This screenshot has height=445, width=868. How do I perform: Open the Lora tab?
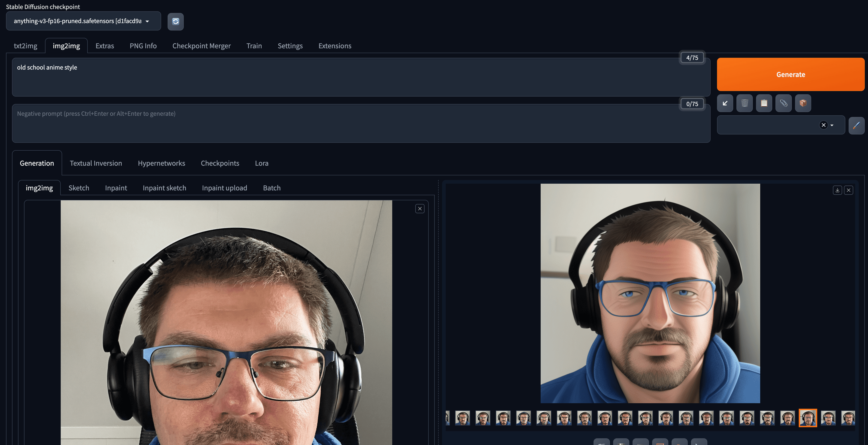(x=262, y=163)
